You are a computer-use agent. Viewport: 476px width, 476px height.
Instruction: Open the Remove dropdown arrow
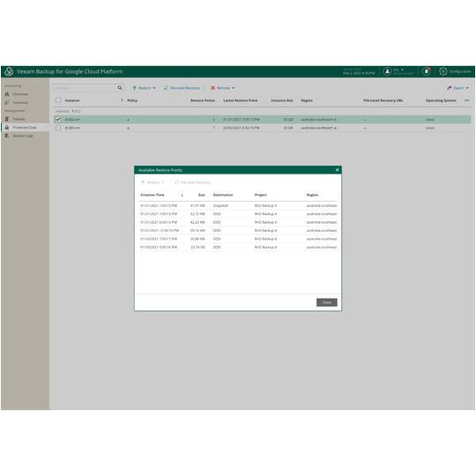233,88
